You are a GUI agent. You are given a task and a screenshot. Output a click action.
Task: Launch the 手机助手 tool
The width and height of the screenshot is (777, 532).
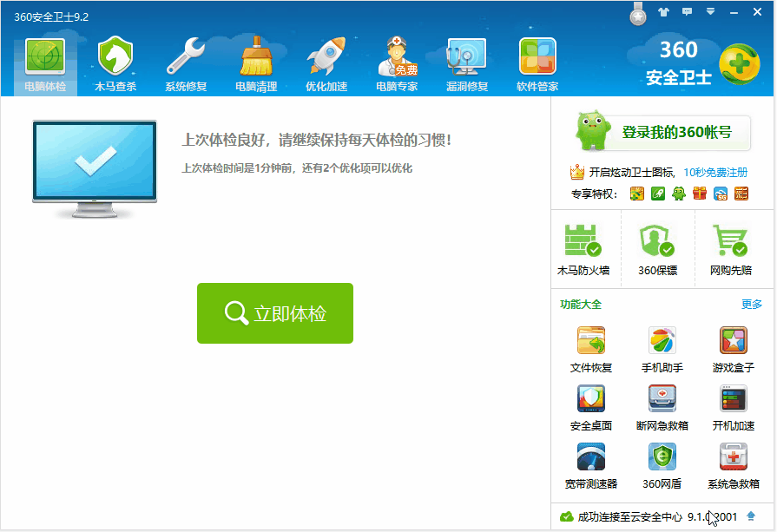(x=662, y=349)
